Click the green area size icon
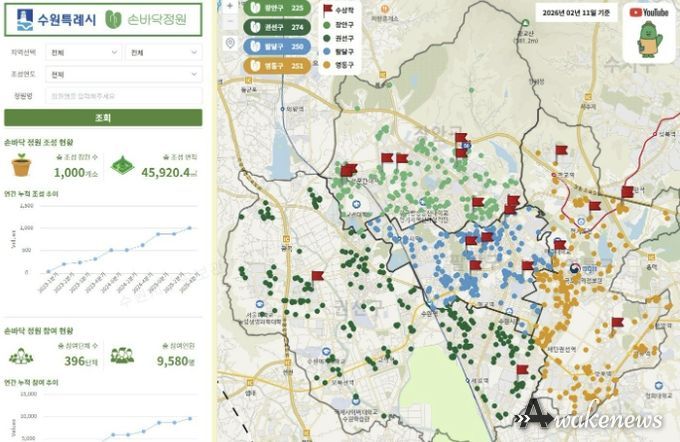 pyautogui.click(x=121, y=166)
